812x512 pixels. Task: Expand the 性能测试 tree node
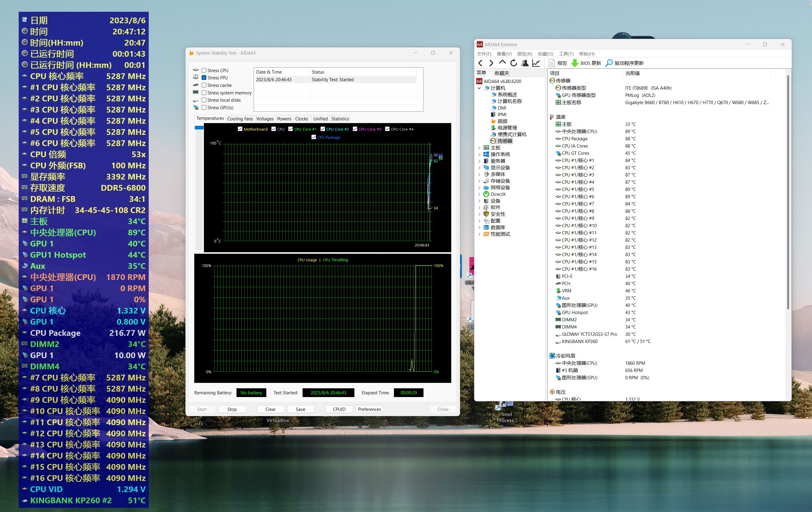click(x=479, y=234)
